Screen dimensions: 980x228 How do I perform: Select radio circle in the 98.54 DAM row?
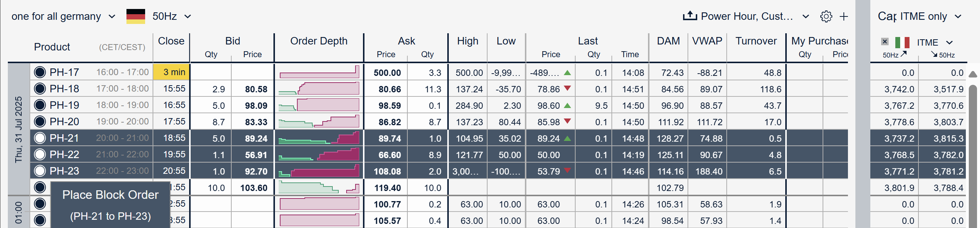pos(40,220)
